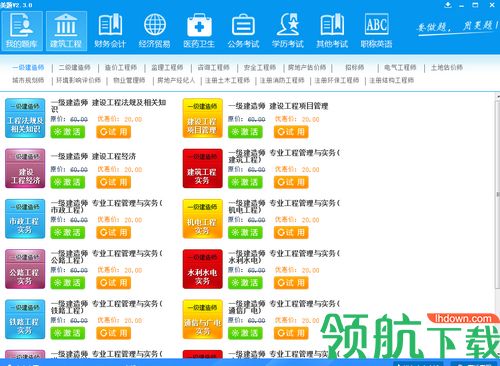Image resolution: width=500 pixels, height=366 pixels.
Task: Activate 建设工程法规及相关知识 with 激活 button
Action: coord(68,132)
